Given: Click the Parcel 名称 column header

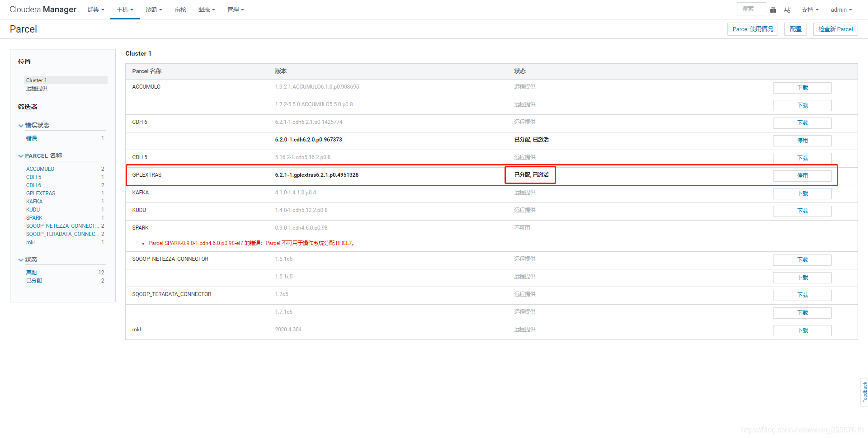Looking at the screenshot, I should click(147, 71).
